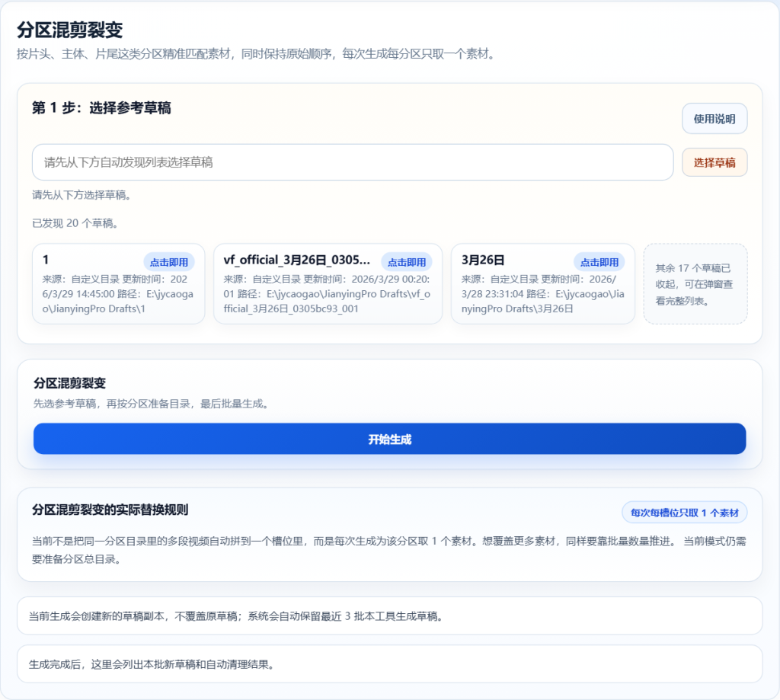This screenshot has height=700, width=780.
Task: Start batch generation with 开始生成
Action: [x=389, y=439]
